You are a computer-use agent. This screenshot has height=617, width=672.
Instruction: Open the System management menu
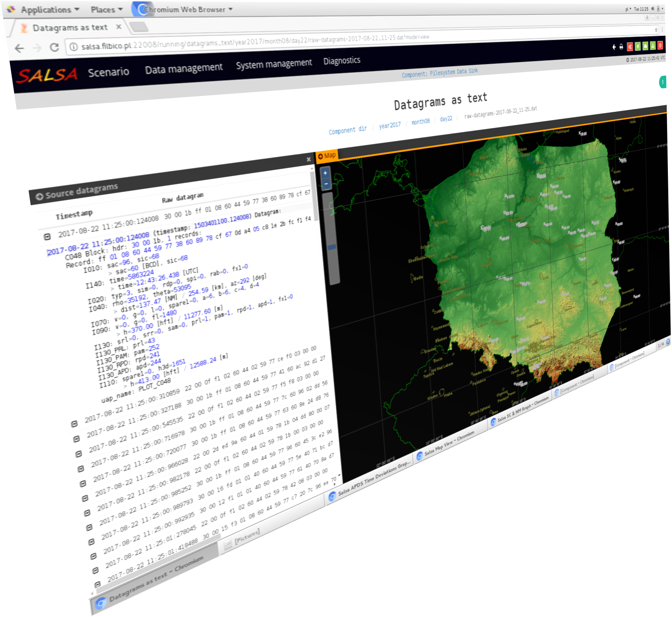click(x=274, y=64)
